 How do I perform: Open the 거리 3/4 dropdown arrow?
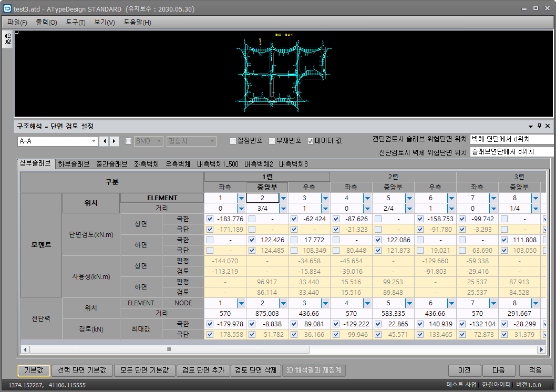pyautogui.click(x=283, y=209)
